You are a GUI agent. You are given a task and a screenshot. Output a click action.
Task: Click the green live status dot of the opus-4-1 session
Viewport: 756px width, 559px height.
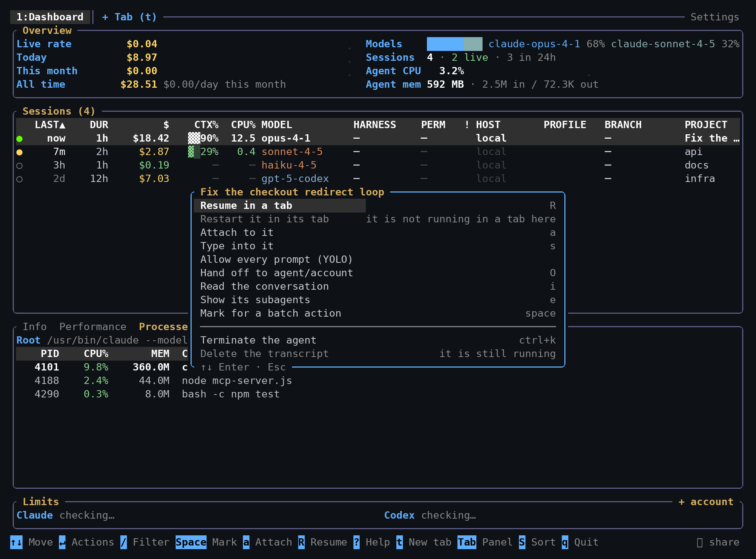pos(20,139)
